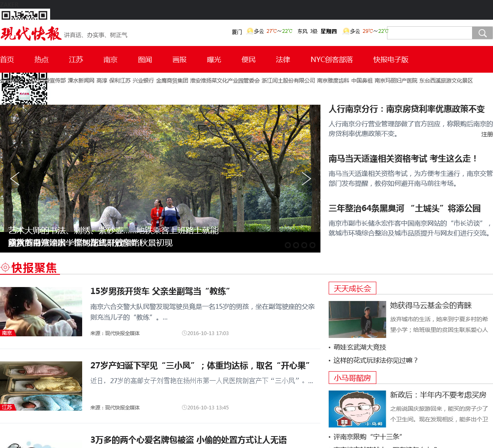Screen dimensions: 493x448
Task: Open partner link 淮安淮菜文化产业园管委会
Action: pos(225,80)
